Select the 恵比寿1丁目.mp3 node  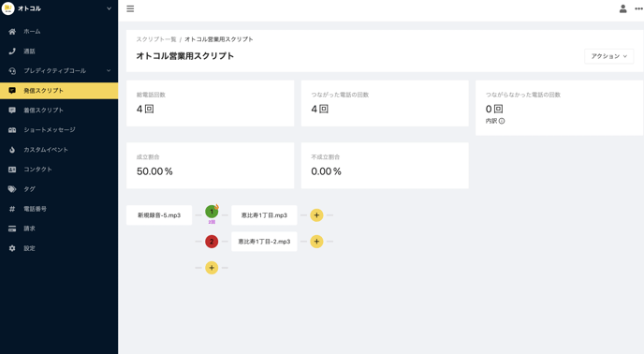pyautogui.click(x=264, y=215)
